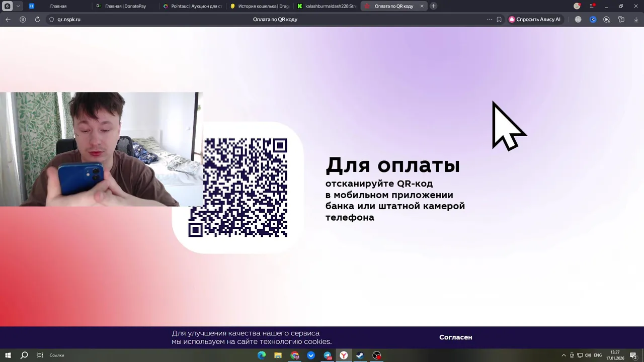
Task: Click the site security shield icon
Action: click(x=51, y=20)
